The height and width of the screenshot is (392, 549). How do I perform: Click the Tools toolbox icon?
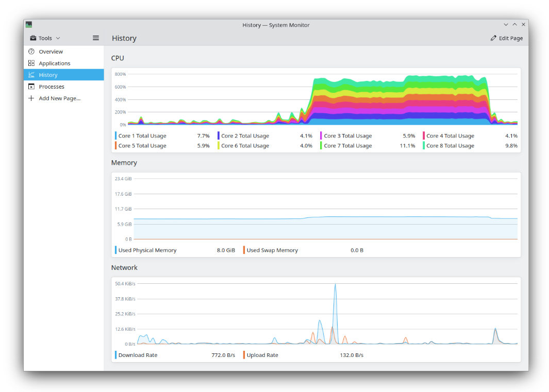32,38
